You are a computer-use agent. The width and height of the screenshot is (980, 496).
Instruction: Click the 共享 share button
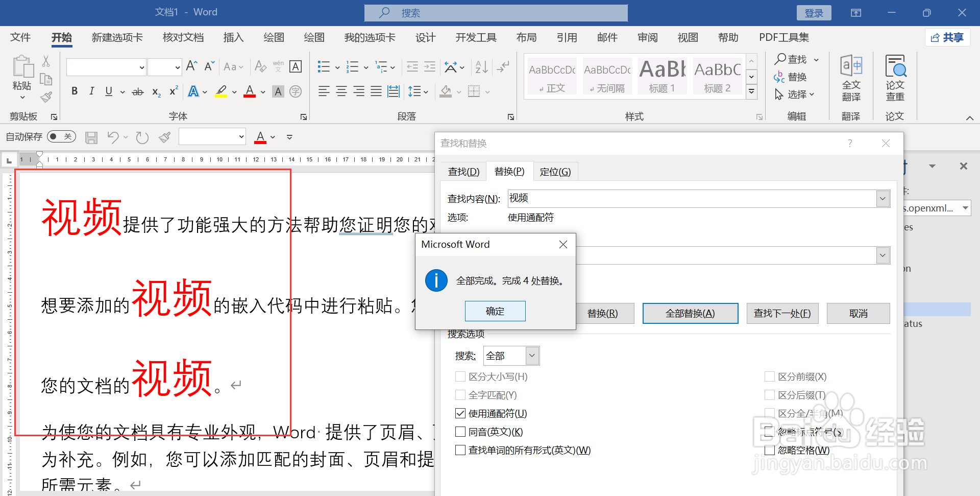tap(947, 37)
